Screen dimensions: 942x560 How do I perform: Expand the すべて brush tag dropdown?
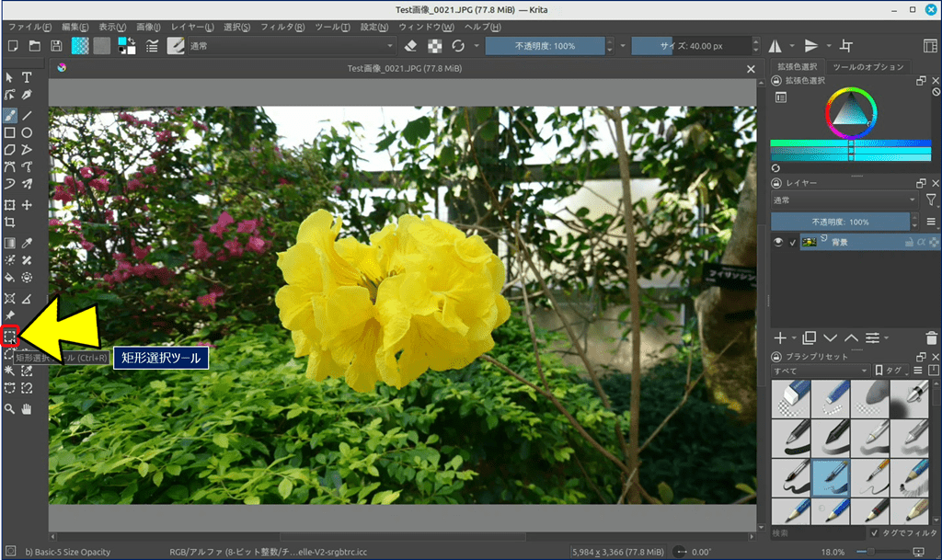[x=819, y=371]
